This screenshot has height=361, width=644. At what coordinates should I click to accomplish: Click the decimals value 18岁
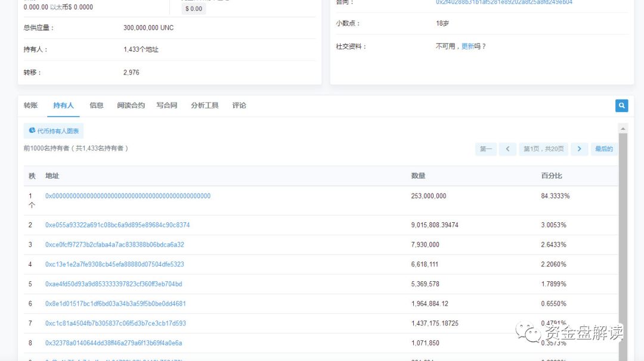(442, 23)
